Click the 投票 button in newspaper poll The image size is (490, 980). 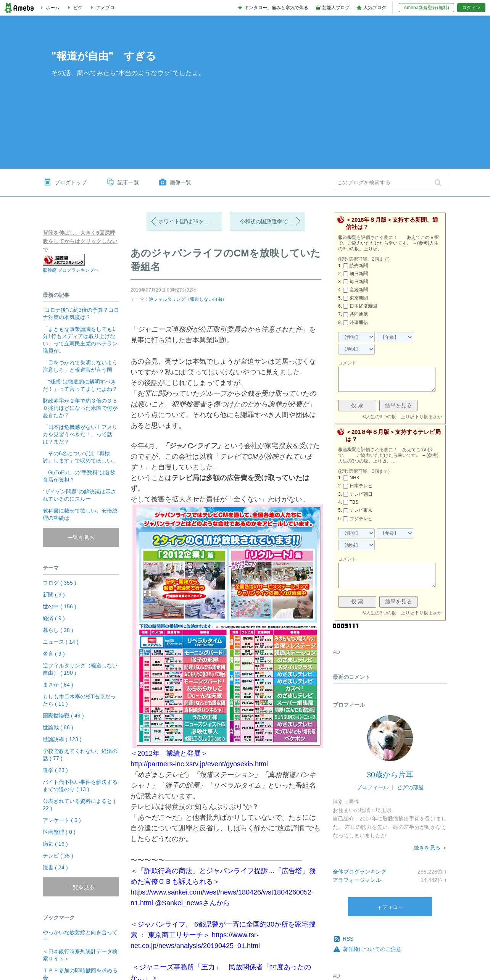click(357, 405)
